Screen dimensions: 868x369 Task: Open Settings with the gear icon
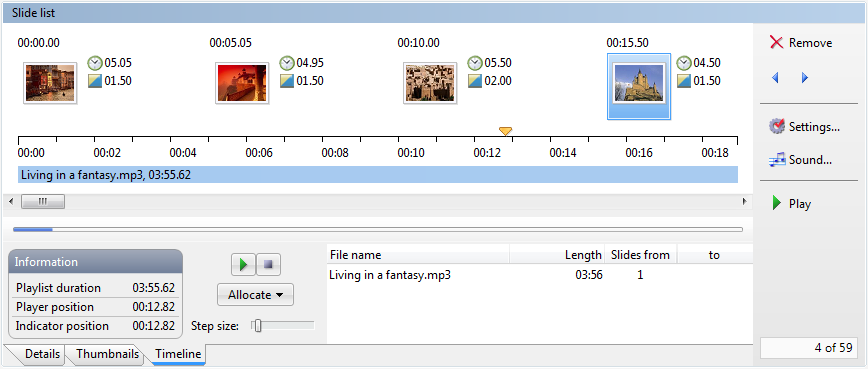[x=777, y=127]
